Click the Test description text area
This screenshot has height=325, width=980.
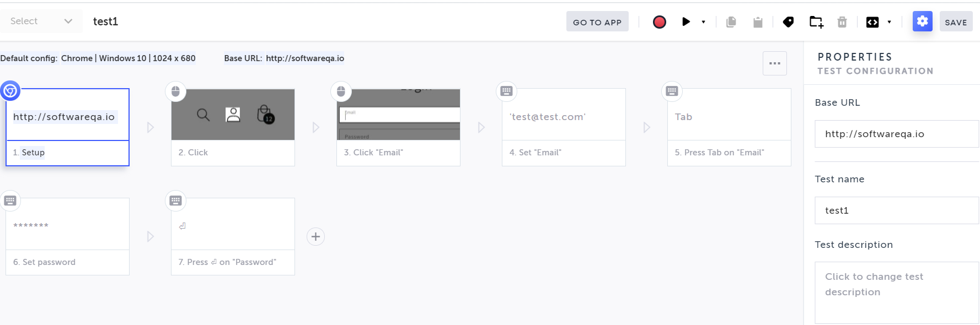click(896, 292)
